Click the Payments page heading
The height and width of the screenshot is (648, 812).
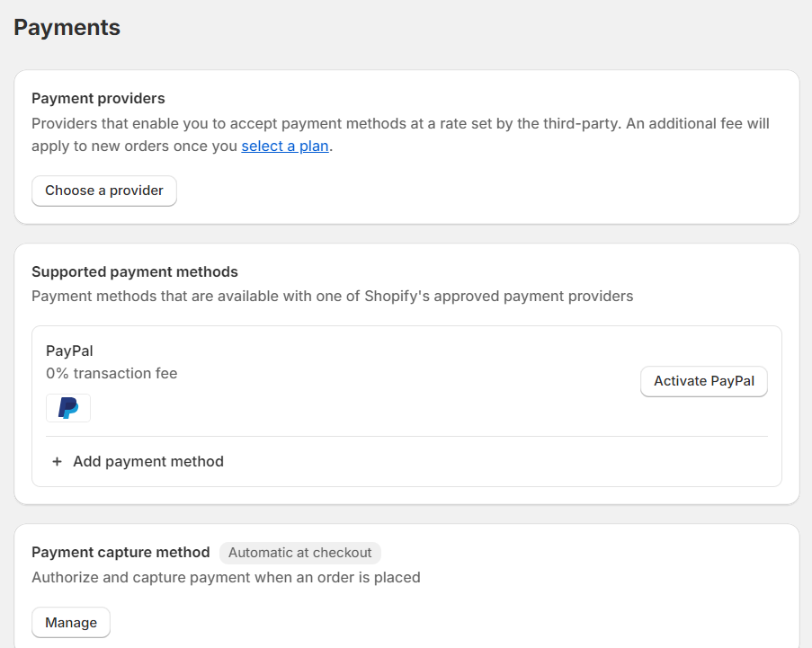click(x=67, y=28)
